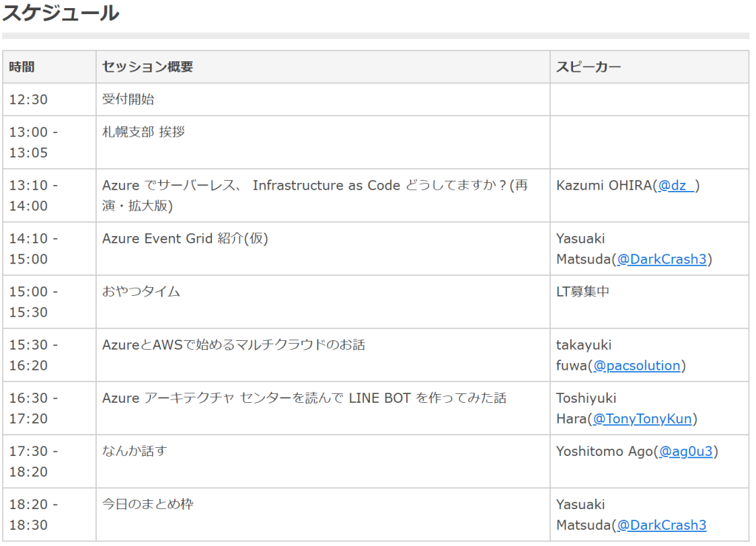Viewport: 756px width, 546px height.
Task: Select the 受付開始 session cell
Action: pos(323,100)
